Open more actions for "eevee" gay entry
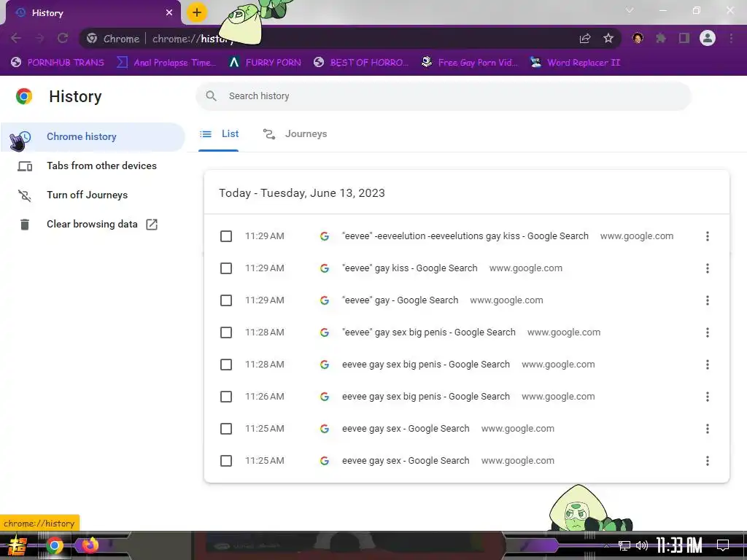This screenshot has height=560, width=747. pos(708,300)
